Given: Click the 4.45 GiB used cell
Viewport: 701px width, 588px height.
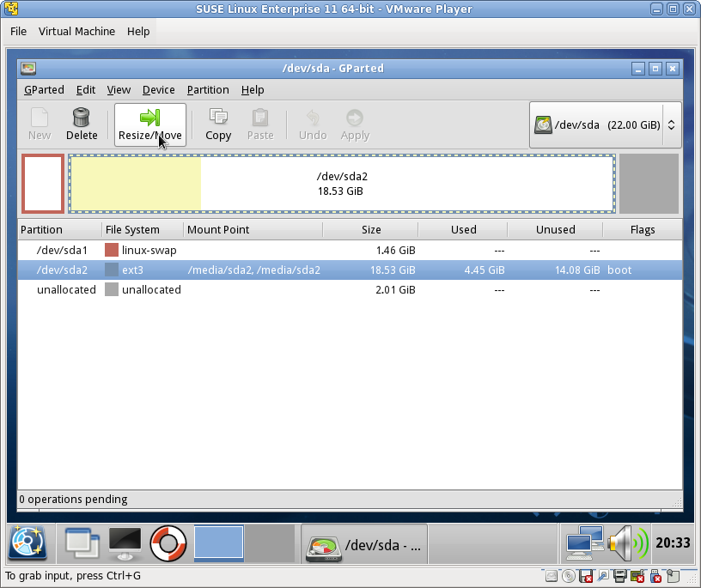Looking at the screenshot, I should tap(485, 270).
